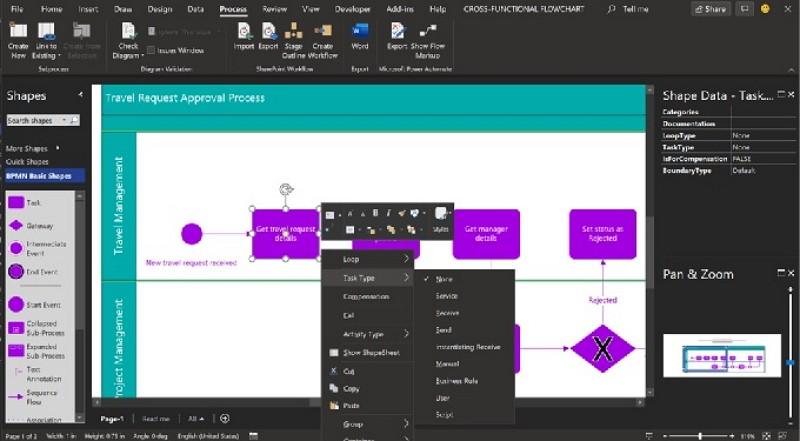Viewport: 800px width, 441px height.
Task: Open the Design ribbon tab
Action: click(x=160, y=9)
